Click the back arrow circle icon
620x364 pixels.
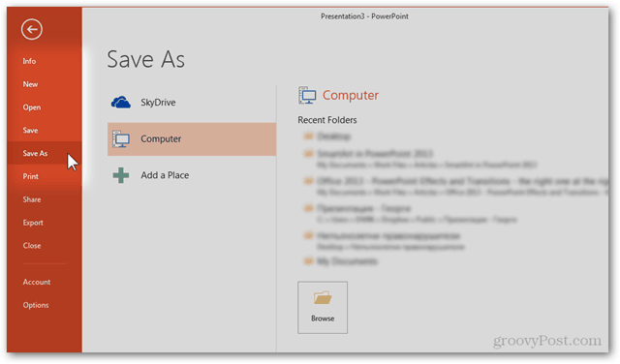(32, 29)
